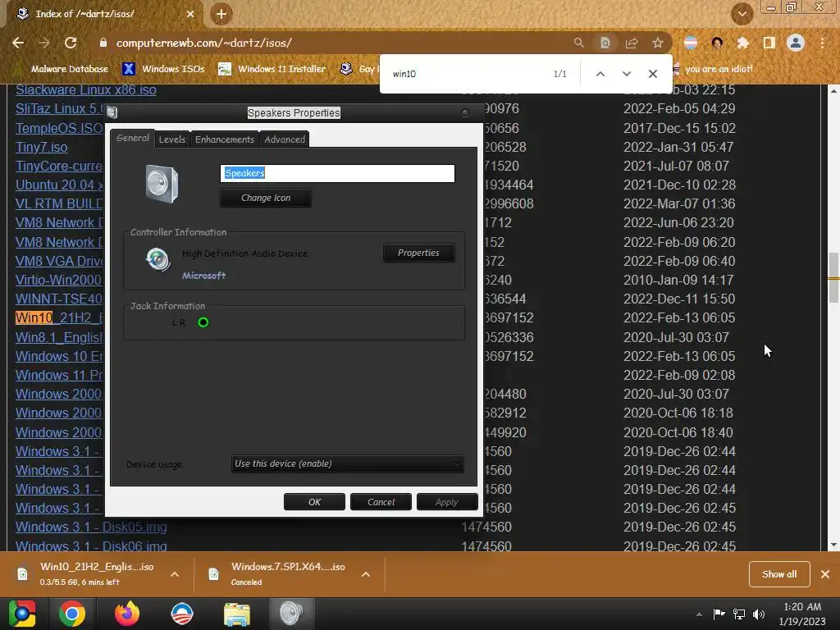Open the TempleOS.ISO link
The image size is (840, 630).
coord(59,129)
